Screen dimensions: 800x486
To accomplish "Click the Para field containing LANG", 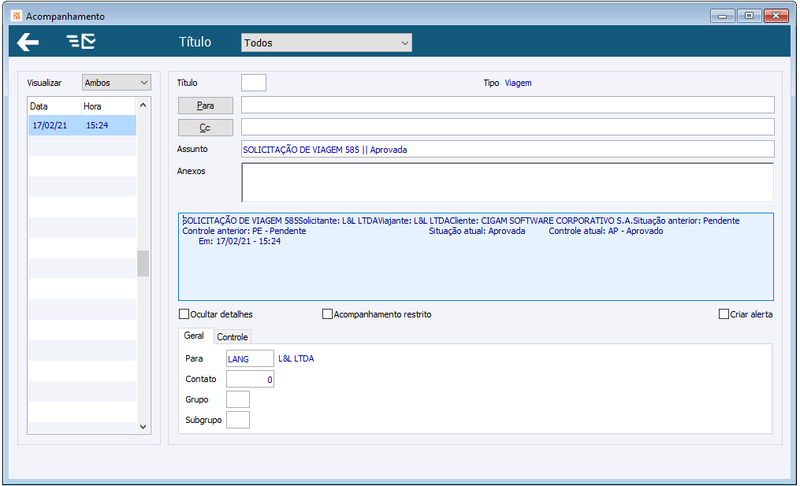I will coord(250,359).
